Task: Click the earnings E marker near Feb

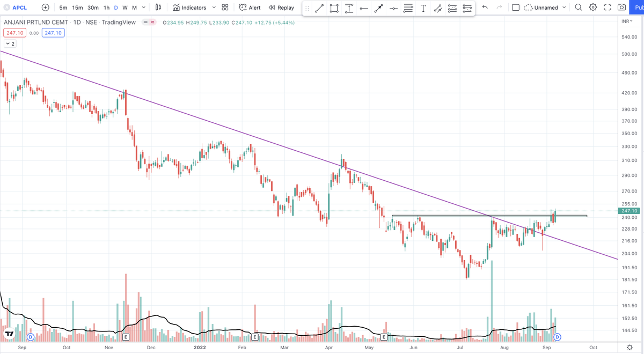Action: pyautogui.click(x=254, y=337)
